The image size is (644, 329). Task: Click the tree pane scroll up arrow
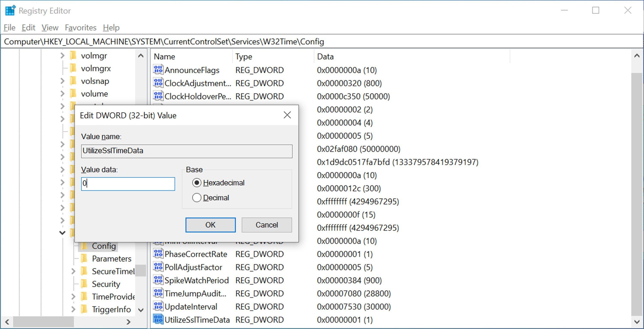(141, 56)
